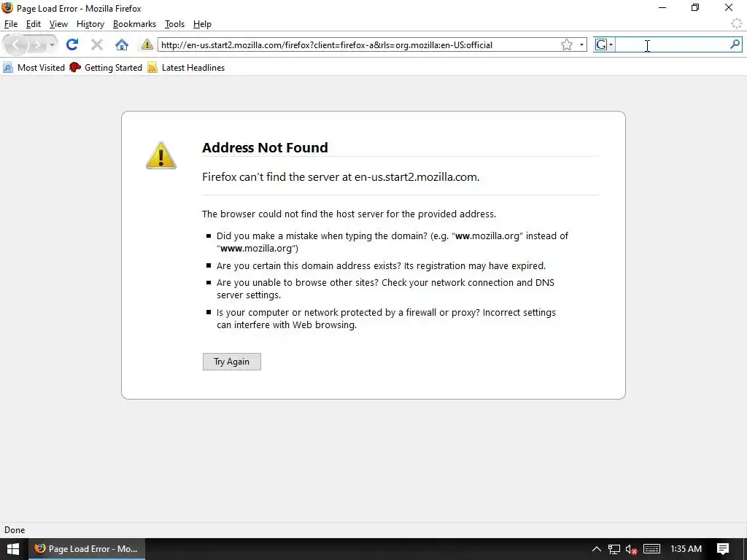Click the Address Not Found heading
Viewport: 747px width, 560px height.
[265, 147]
